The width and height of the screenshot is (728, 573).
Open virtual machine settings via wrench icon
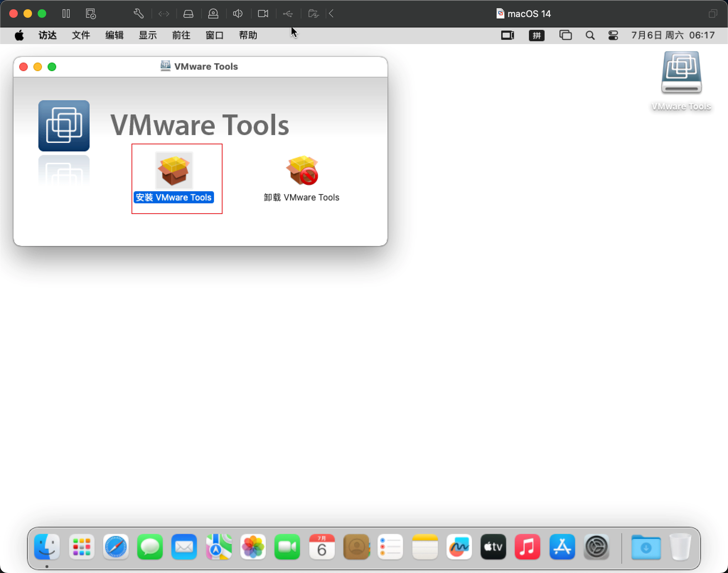[x=139, y=14]
